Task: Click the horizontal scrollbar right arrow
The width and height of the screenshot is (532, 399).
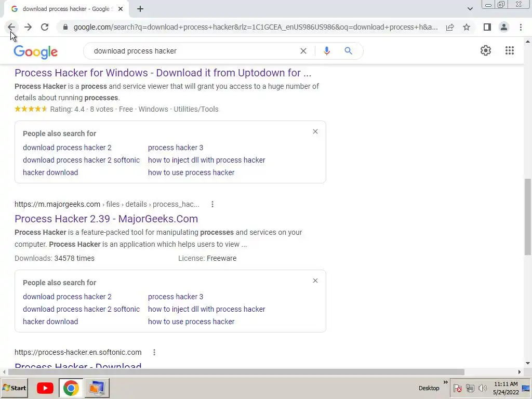Action: click(519, 372)
